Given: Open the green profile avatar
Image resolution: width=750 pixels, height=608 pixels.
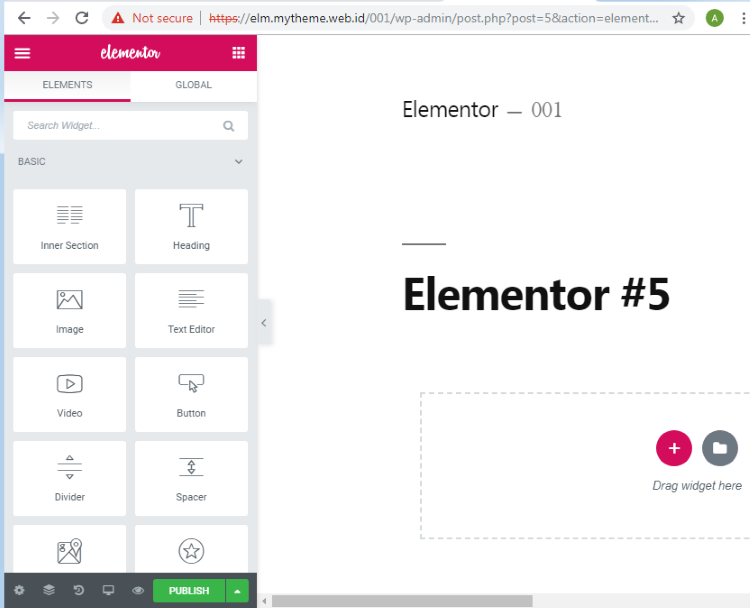Looking at the screenshot, I should point(715,18).
